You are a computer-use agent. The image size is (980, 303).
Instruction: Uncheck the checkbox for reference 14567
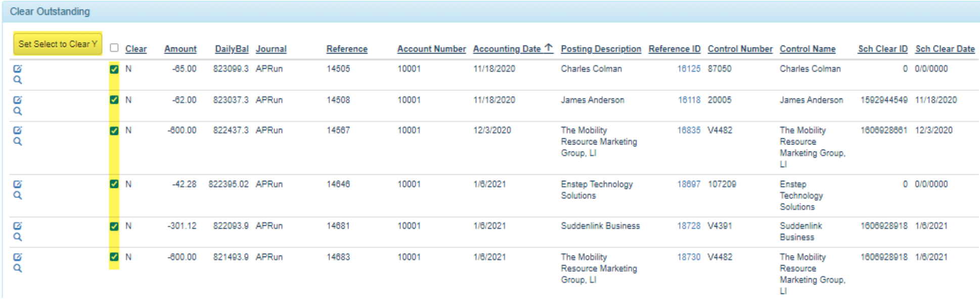pos(114,131)
